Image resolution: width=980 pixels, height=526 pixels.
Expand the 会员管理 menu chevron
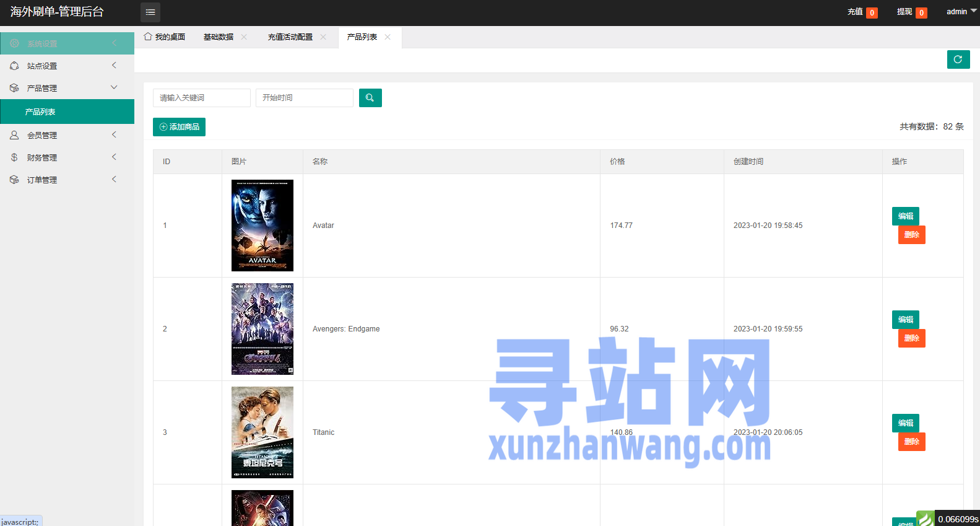[114, 134]
